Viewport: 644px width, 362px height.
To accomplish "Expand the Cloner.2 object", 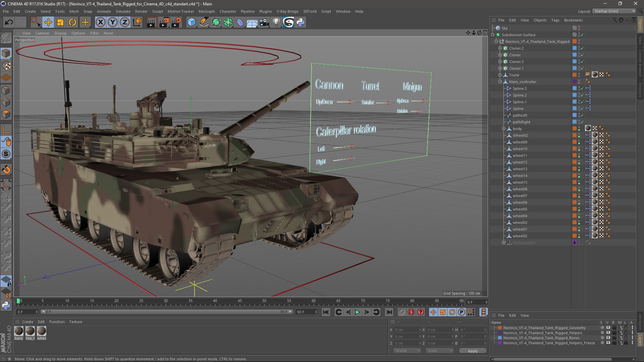I will (x=500, y=48).
